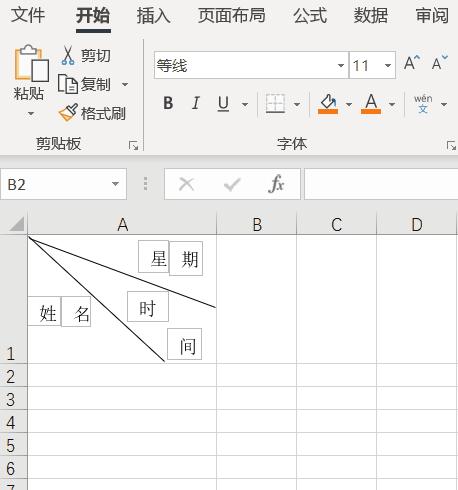The image size is (458, 490).
Task: Click the Copy icon
Action: (x=68, y=84)
